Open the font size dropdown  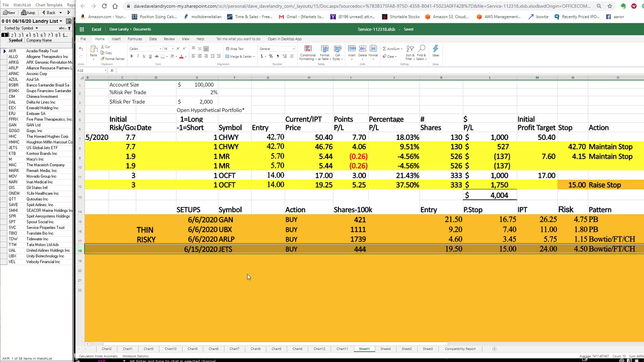pyautogui.click(x=173, y=49)
